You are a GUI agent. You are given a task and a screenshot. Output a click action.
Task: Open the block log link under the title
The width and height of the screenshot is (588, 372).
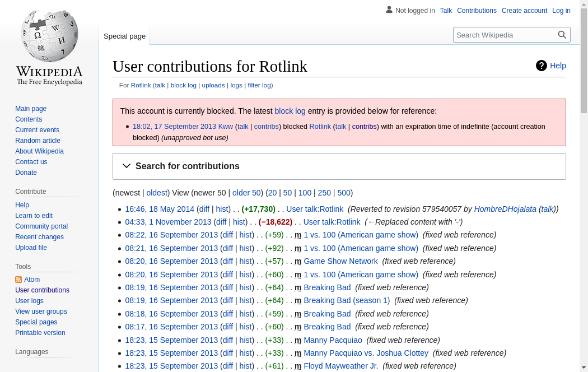tap(183, 86)
